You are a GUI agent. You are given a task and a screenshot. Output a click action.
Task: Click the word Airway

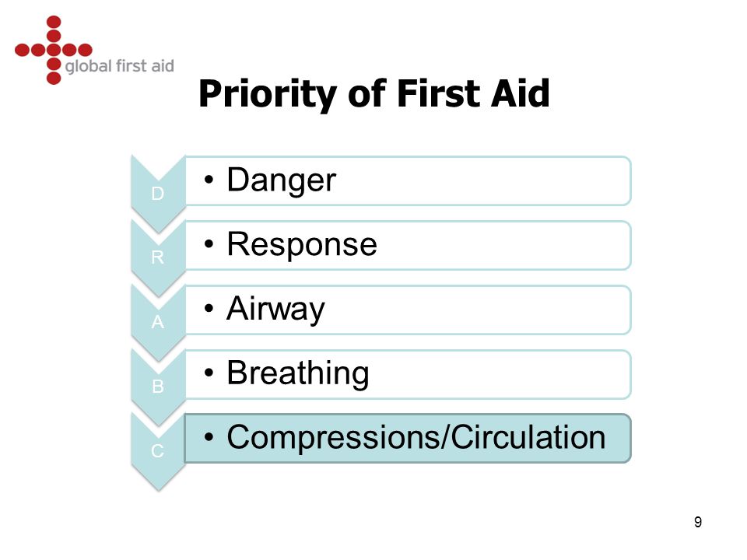(x=275, y=310)
